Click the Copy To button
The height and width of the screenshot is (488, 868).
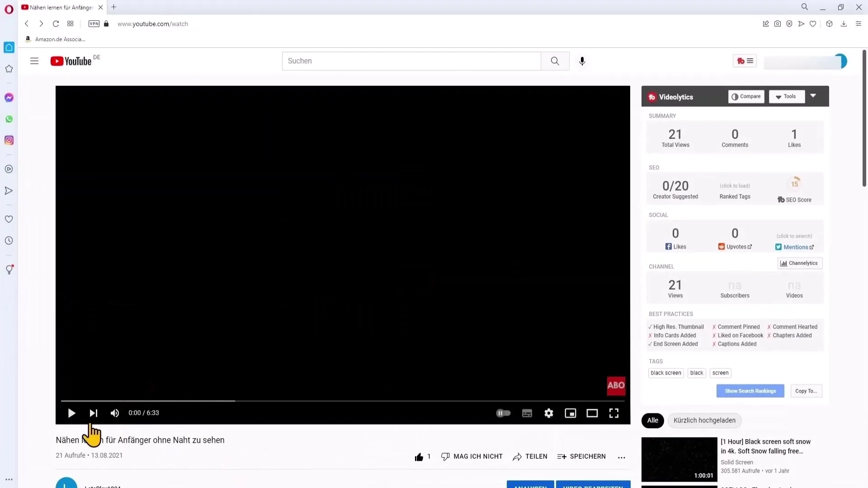pos(806,391)
